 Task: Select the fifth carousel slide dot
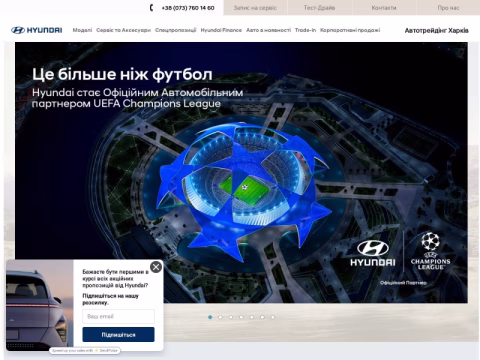click(252, 317)
